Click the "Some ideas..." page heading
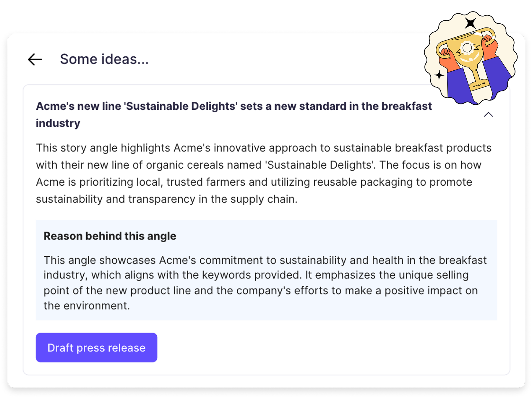 104,59
